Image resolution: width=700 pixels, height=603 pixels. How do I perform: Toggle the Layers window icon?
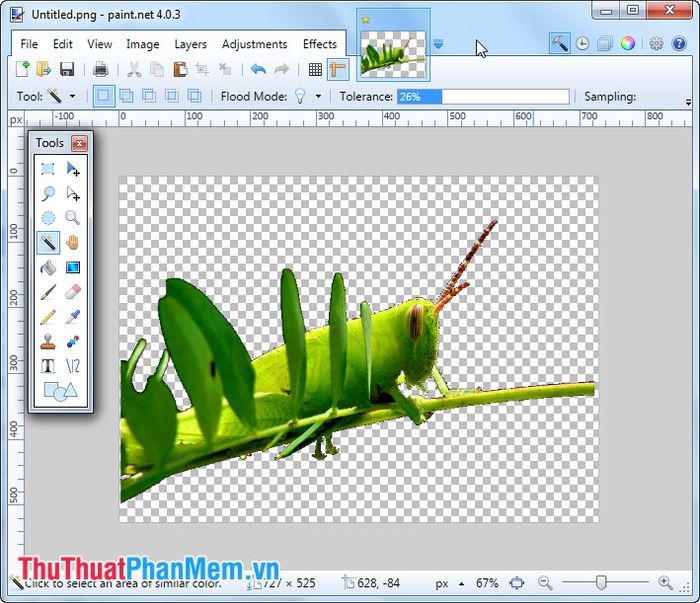[x=605, y=44]
